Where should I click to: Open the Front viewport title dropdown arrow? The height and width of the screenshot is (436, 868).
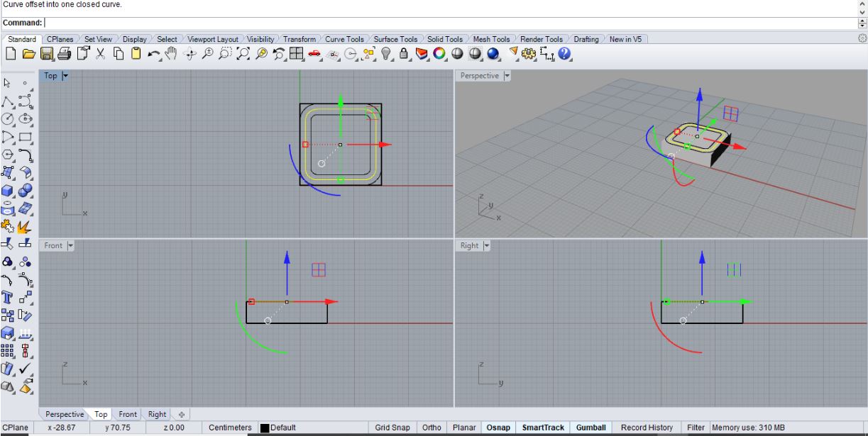[71, 246]
